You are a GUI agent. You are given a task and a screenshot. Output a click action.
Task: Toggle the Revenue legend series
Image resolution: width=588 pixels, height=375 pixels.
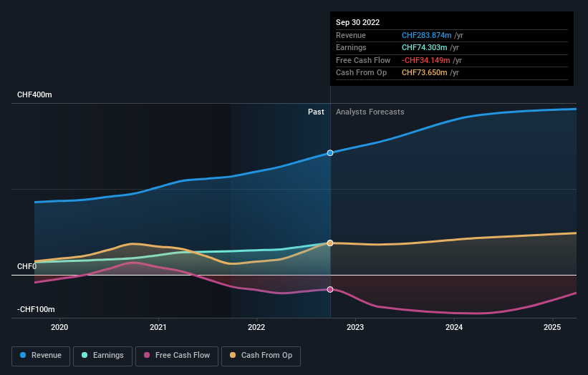click(41, 356)
